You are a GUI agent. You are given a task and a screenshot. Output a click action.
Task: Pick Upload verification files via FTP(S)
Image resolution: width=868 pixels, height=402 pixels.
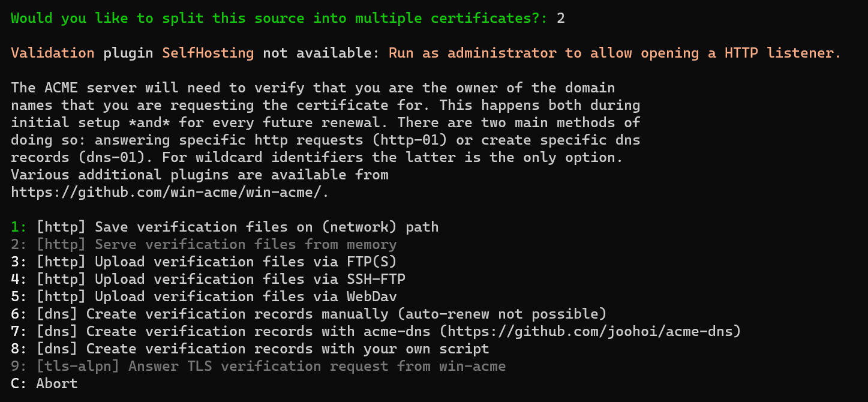(x=216, y=262)
